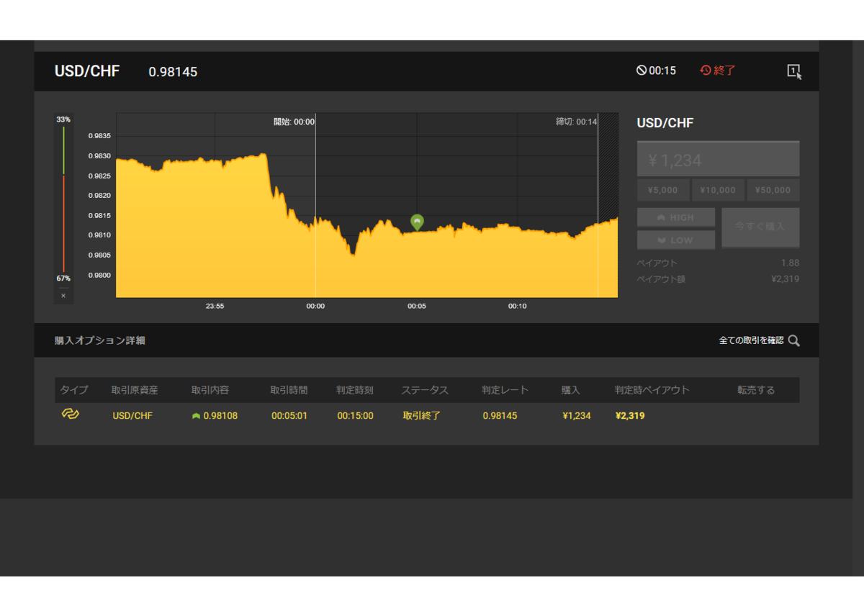Click the red history clock icon beside 終了
This screenshot has height=616, width=864.
(706, 71)
